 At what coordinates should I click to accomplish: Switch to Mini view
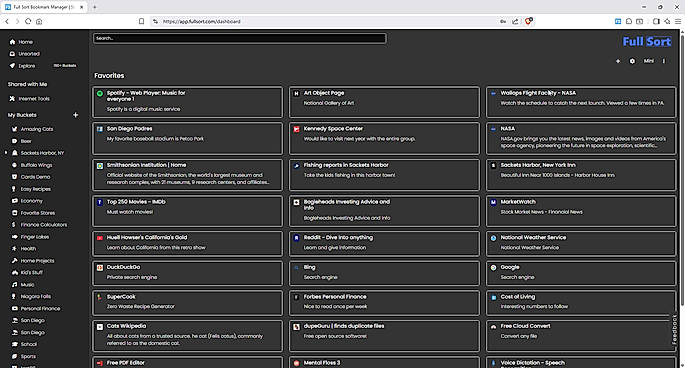(649, 61)
